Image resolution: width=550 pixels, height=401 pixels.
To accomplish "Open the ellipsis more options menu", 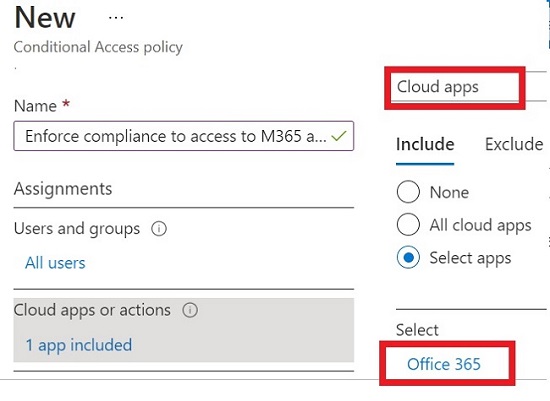I will pos(116,18).
